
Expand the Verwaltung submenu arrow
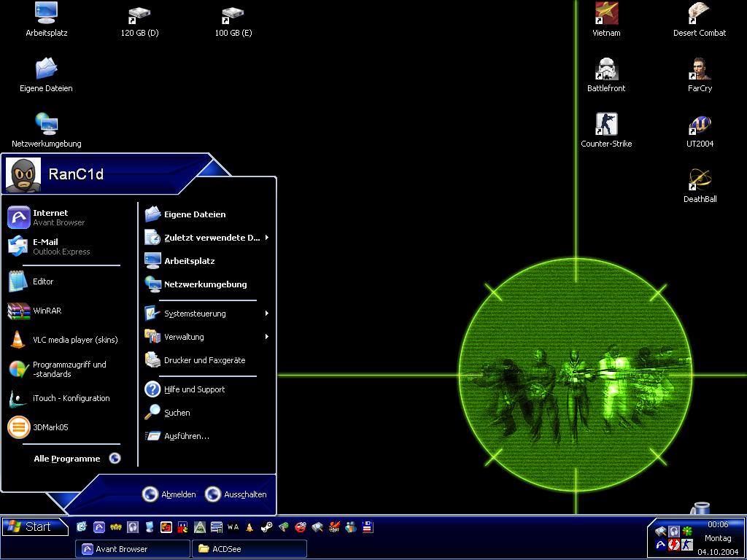[267, 337]
